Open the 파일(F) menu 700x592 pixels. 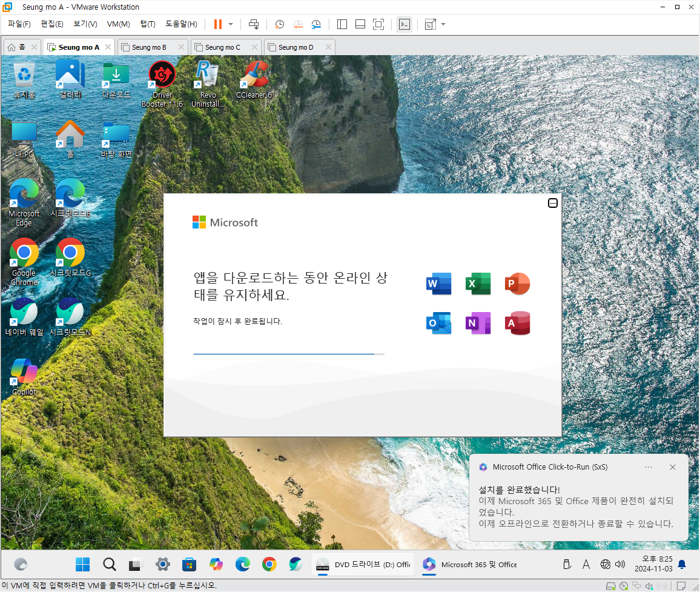tap(19, 24)
